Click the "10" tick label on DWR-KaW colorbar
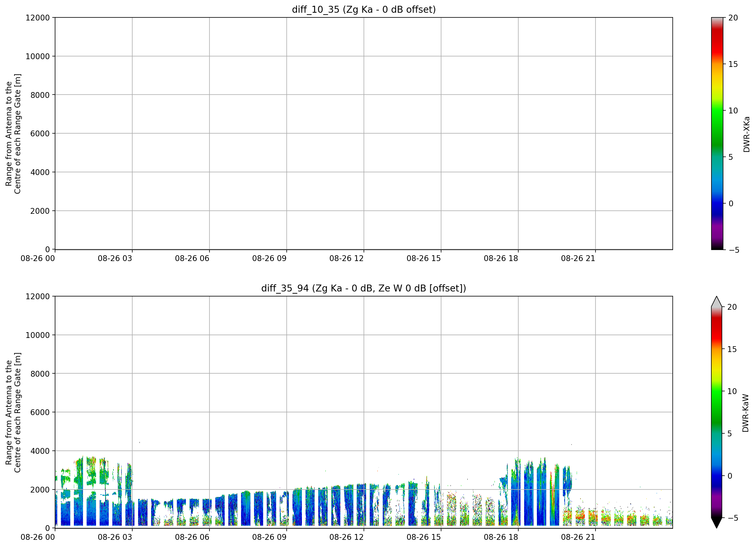756x547 pixels. pyautogui.click(x=732, y=391)
